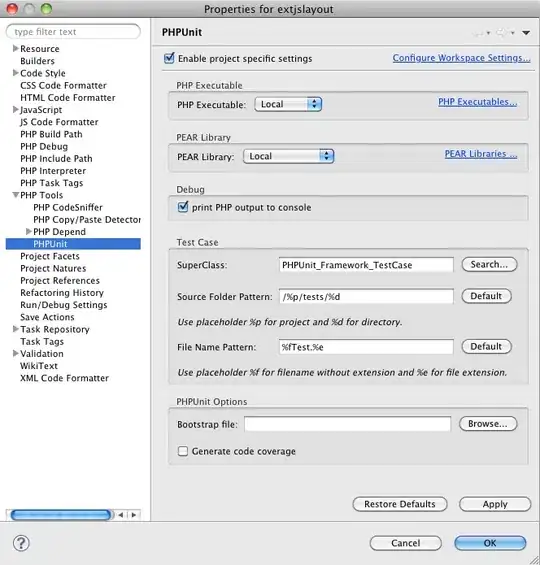The width and height of the screenshot is (540, 565).
Task: Select PHP Copy/Paste Detector item
Action: pos(87,219)
